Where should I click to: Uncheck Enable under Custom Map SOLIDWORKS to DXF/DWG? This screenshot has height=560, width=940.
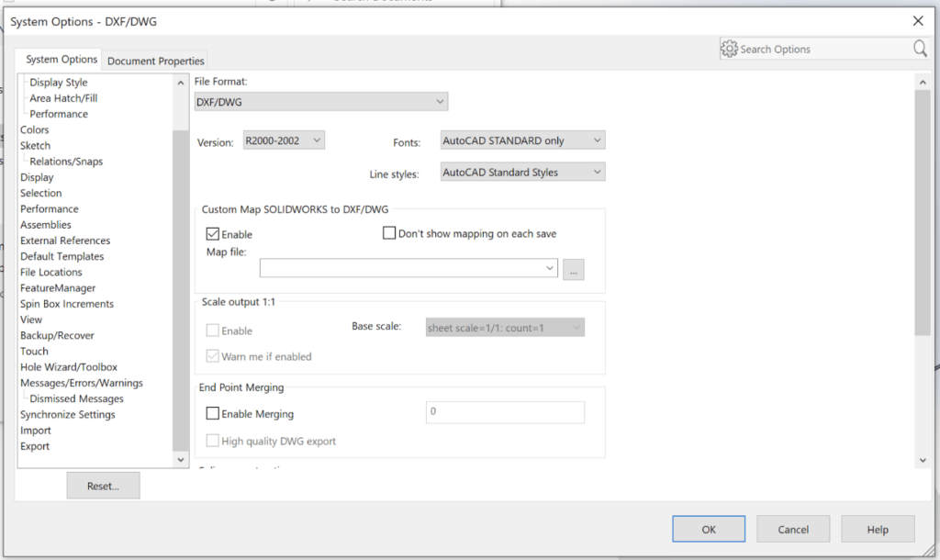pos(212,233)
